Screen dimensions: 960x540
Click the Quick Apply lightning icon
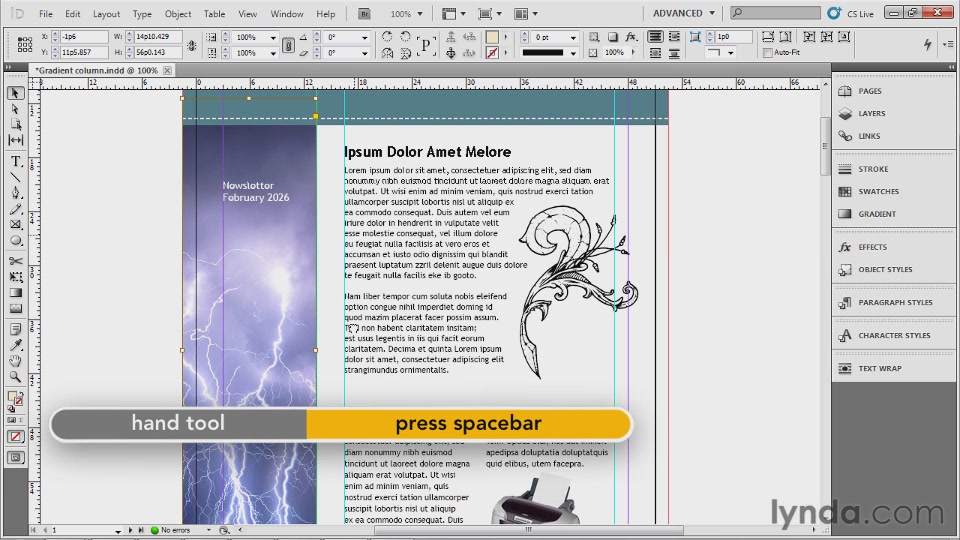pos(927,44)
